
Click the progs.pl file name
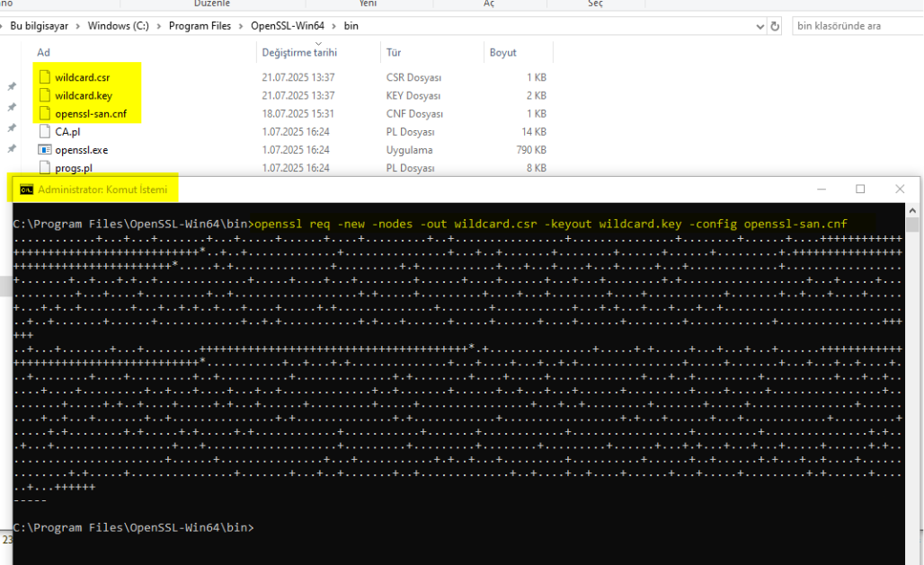pyautogui.click(x=74, y=168)
